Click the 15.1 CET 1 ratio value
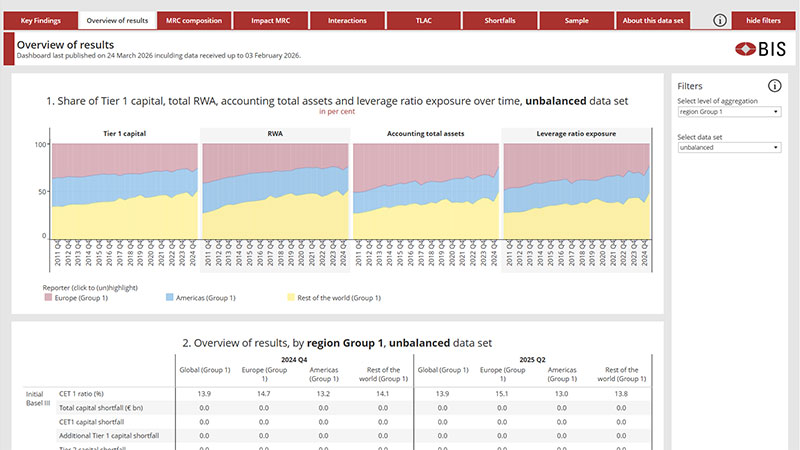The image size is (800, 450). [x=502, y=394]
